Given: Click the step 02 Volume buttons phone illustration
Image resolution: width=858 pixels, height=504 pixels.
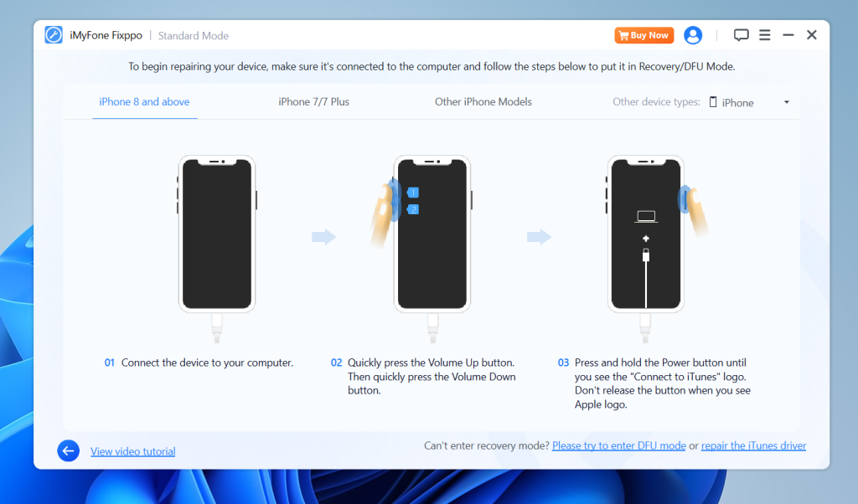Looking at the screenshot, I should tap(432, 234).
